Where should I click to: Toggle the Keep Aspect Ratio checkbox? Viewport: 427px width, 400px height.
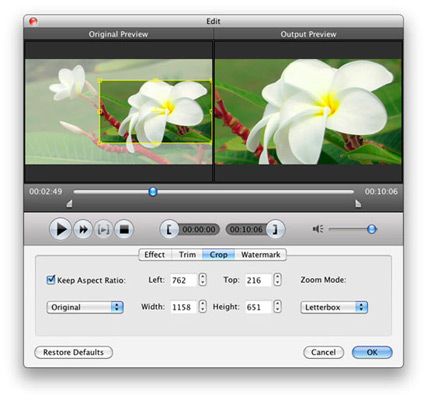pos(51,279)
